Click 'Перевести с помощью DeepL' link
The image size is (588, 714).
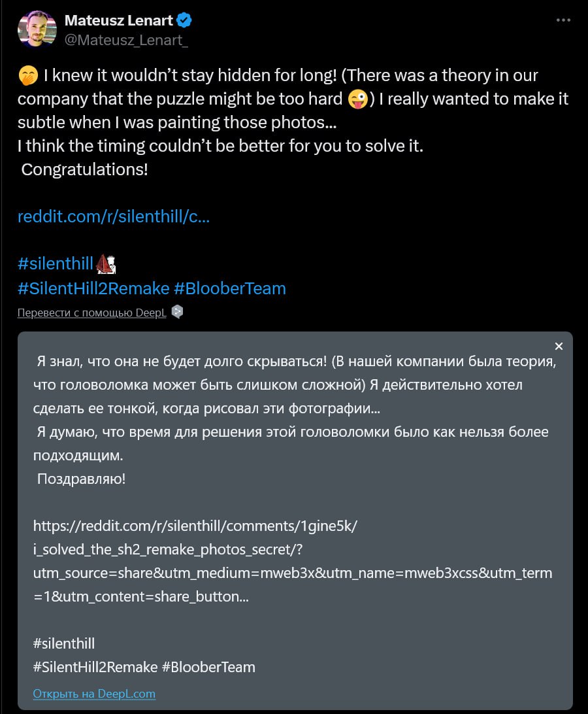pyautogui.click(x=92, y=313)
